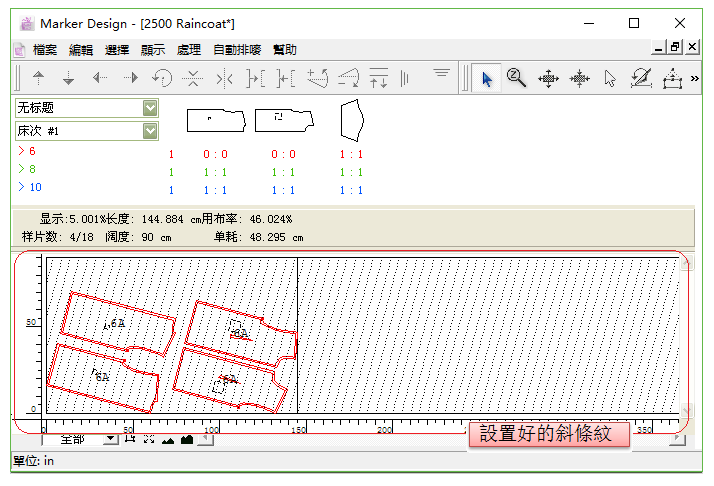Select the first pattern piece thumbnail
Viewport: 714px width, 486px height.
click(215, 120)
